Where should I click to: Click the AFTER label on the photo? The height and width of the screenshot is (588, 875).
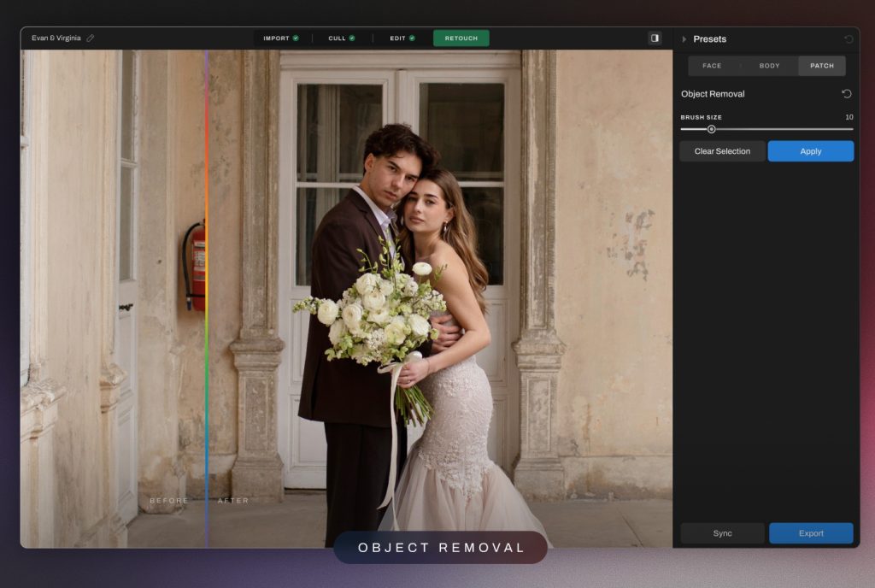coord(233,501)
